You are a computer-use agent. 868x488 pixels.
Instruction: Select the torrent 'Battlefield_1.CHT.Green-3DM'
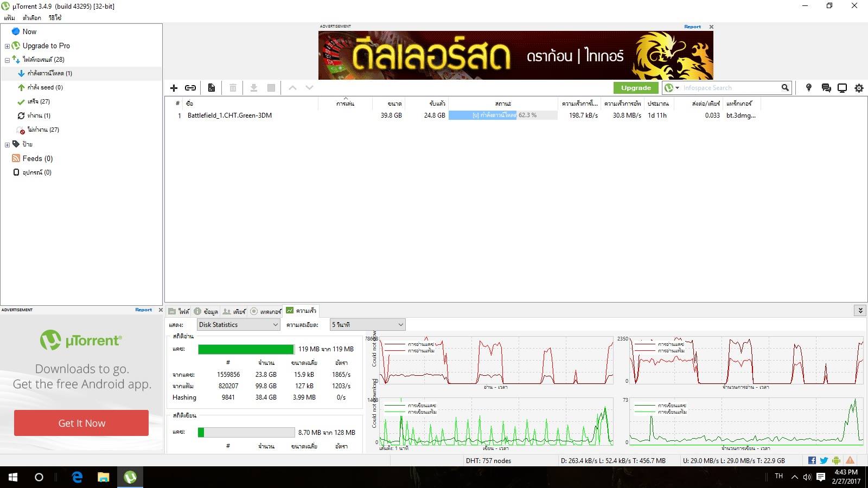pos(229,115)
